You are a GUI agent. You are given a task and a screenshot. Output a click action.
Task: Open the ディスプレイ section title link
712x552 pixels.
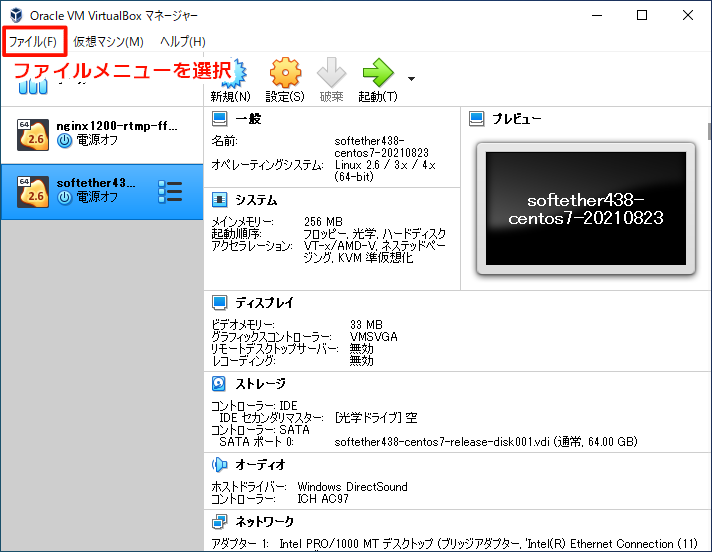(264, 303)
